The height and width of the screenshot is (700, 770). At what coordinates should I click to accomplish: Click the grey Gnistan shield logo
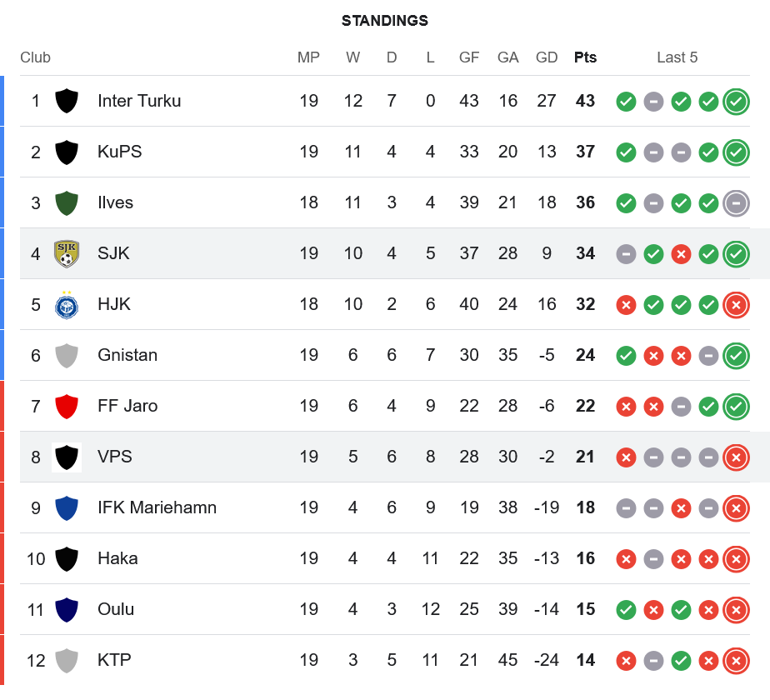click(x=67, y=355)
